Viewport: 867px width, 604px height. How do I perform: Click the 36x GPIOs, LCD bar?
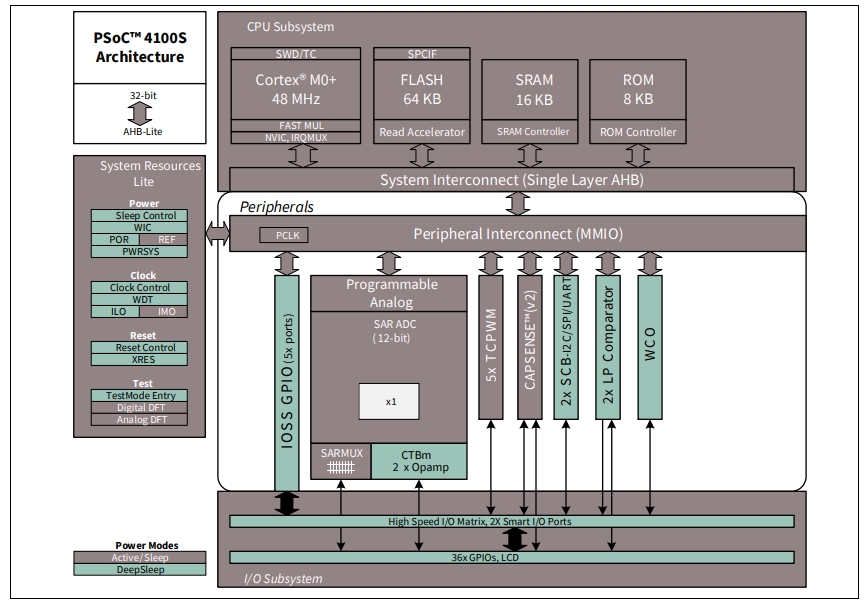click(x=511, y=557)
